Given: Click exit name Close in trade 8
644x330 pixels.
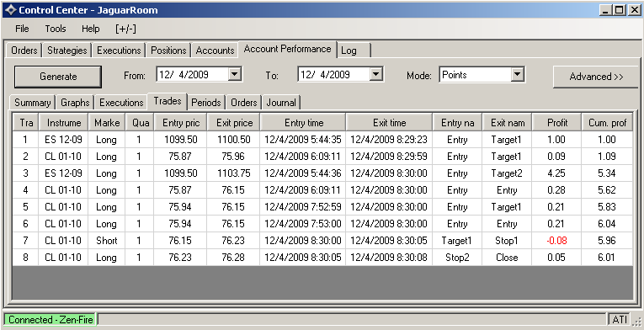Looking at the screenshot, I should point(508,258).
